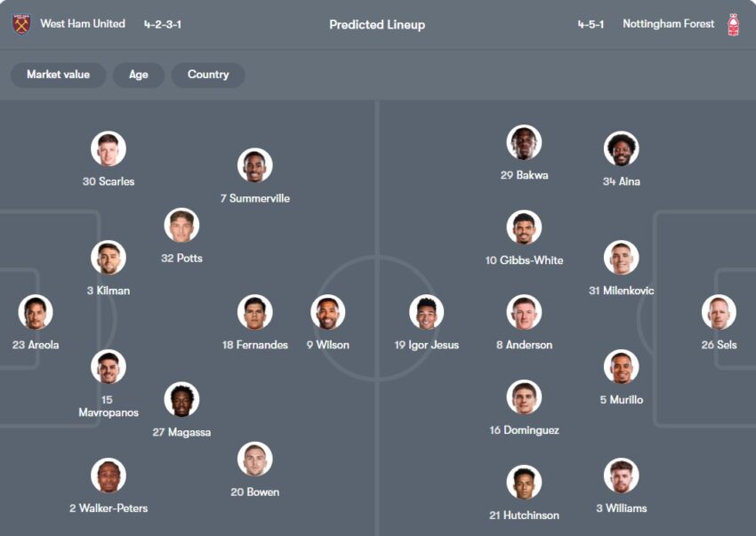Click Forest's 4-5-1 formation label
756x536 pixels.
click(591, 24)
